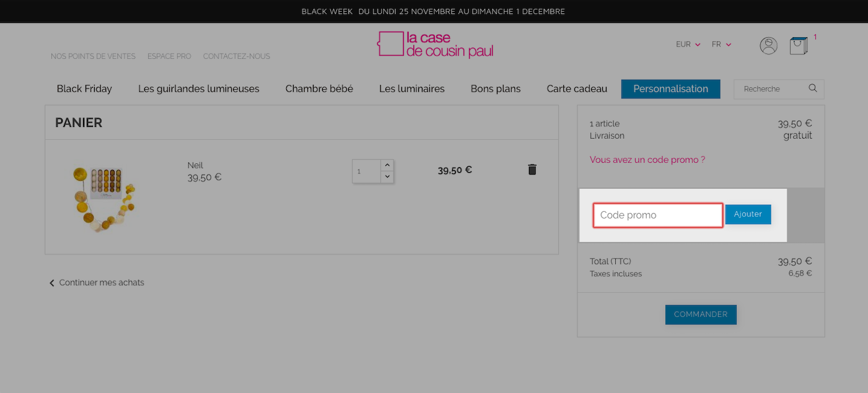Viewport: 868px width, 393px height.
Task: Click the Ajouter promo code button
Action: 748,214
